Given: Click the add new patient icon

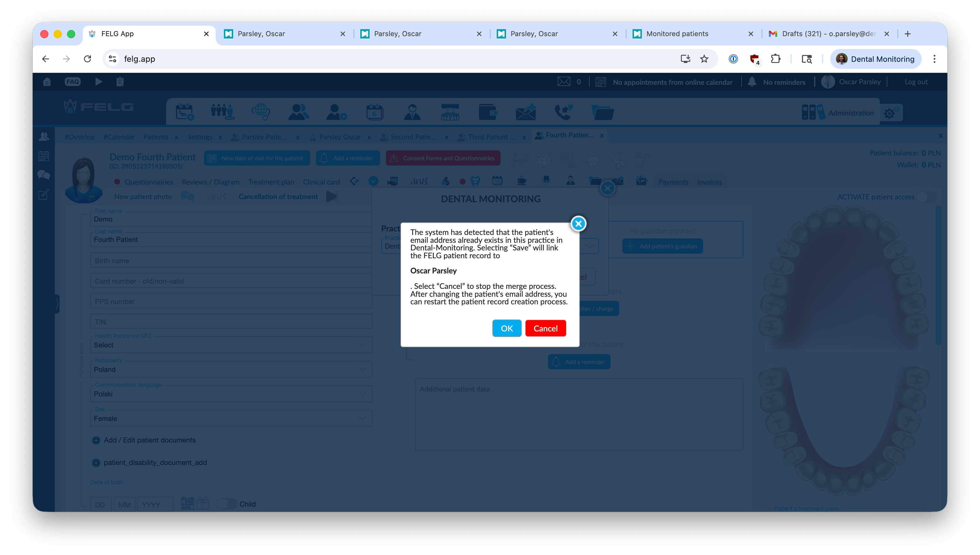Looking at the screenshot, I should pyautogui.click(x=336, y=112).
